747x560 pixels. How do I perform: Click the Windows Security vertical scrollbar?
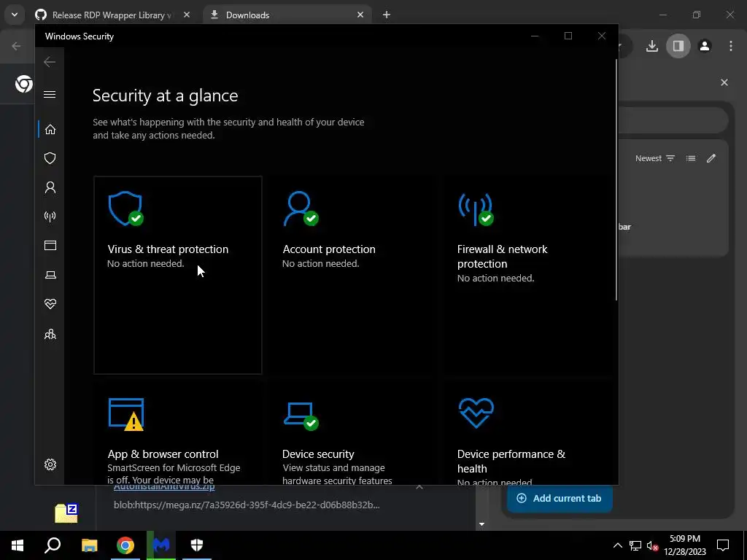pyautogui.click(x=616, y=180)
